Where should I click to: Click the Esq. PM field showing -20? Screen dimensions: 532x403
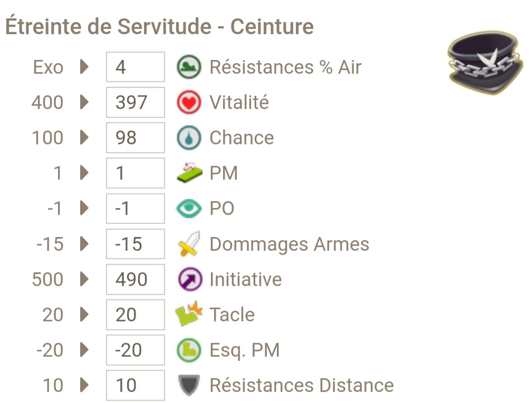click(x=136, y=350)
